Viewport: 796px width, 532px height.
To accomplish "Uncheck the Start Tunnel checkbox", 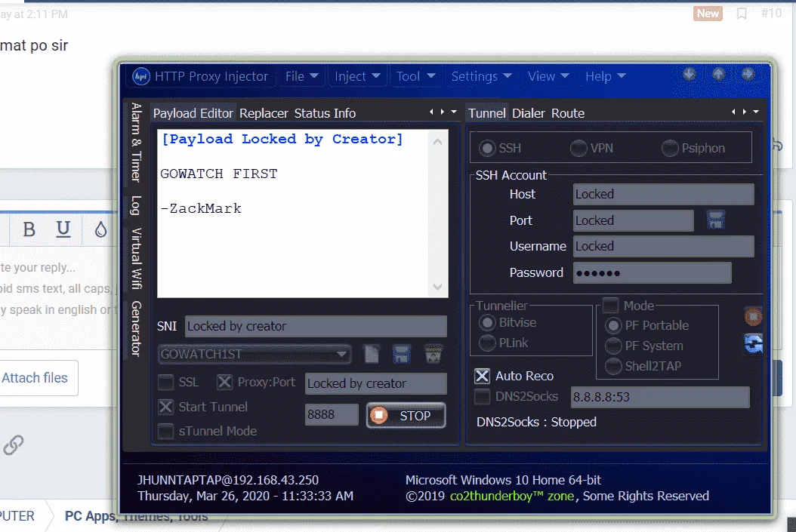I will tap(165, 407).
